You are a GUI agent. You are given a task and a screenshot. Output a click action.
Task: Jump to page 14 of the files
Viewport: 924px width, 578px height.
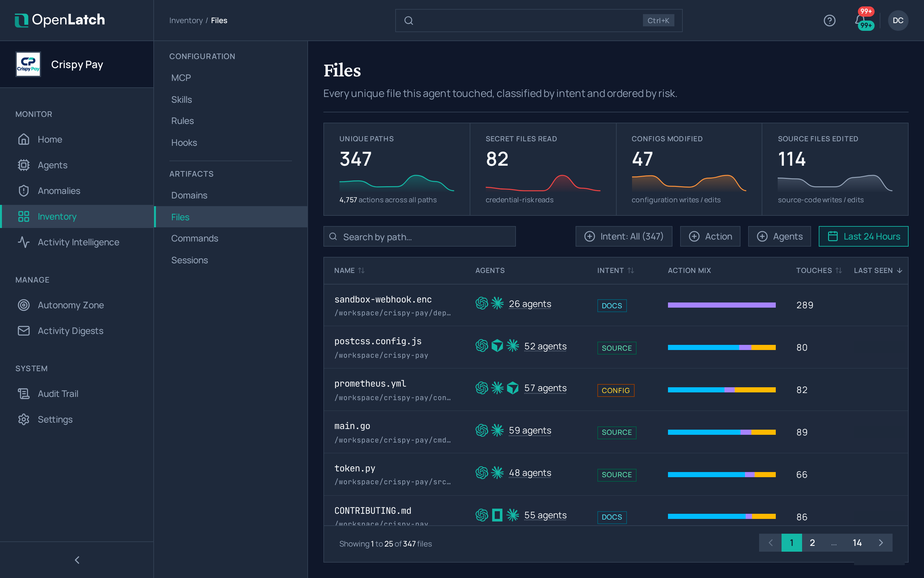coord(857,543)
